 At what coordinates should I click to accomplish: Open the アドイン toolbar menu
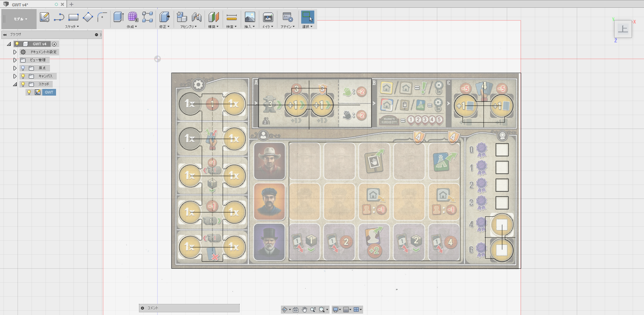pyautogui.click(x=288, y=27)
